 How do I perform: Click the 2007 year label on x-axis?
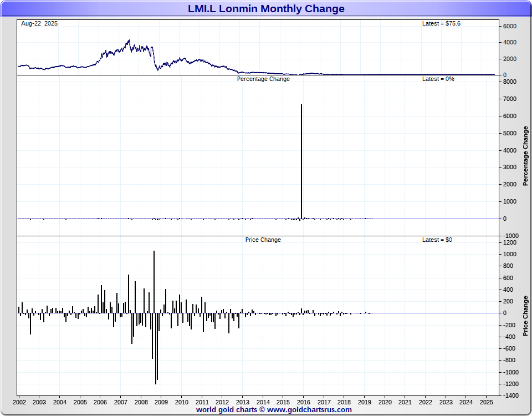point(120,402)
